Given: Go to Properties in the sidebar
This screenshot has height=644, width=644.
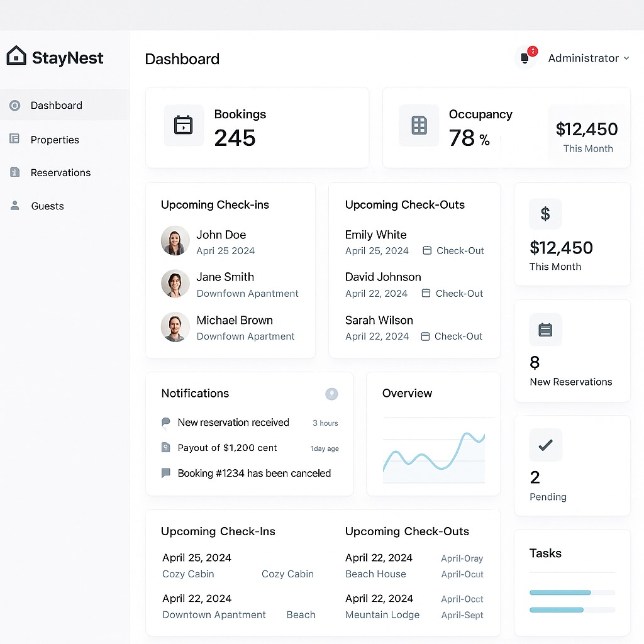Looking at the screenshot, I should (x=55, y=140).
